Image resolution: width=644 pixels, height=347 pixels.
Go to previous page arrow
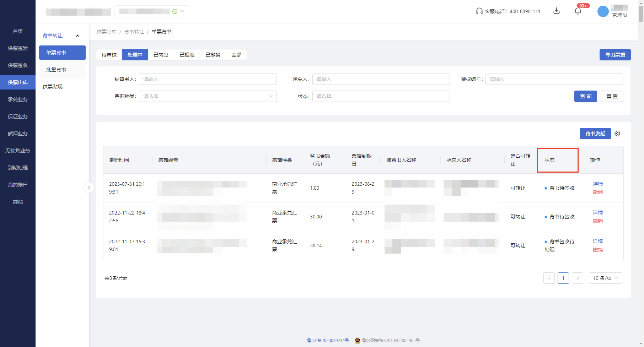pyautogui.click(x=549, y=278)
